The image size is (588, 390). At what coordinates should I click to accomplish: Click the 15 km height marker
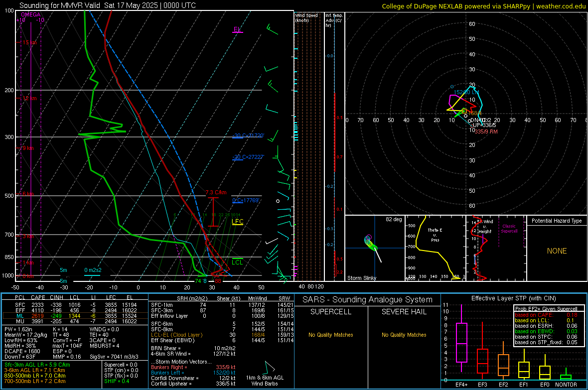click(x=29, y=42)
